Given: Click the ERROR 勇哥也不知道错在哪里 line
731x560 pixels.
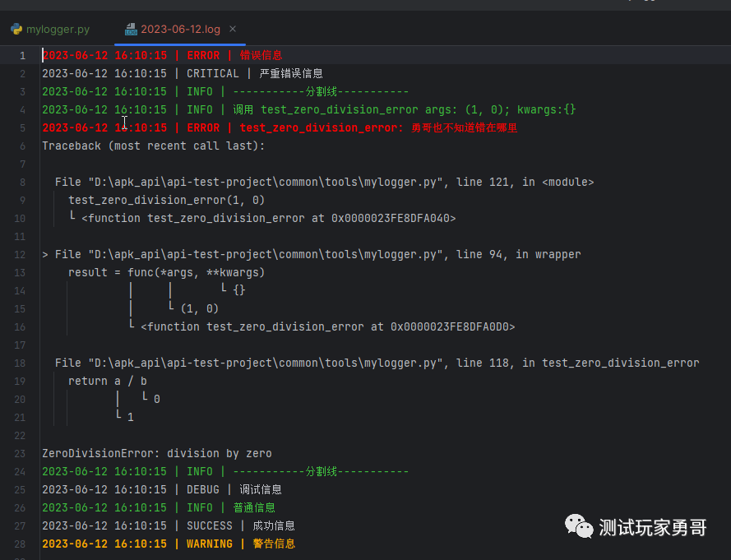Looking at the screenshot, I should coord(280,128).
